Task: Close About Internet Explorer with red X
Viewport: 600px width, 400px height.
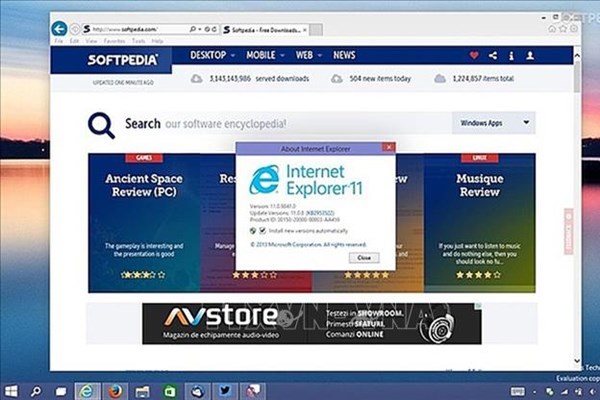Action: [x=388, y=147]
